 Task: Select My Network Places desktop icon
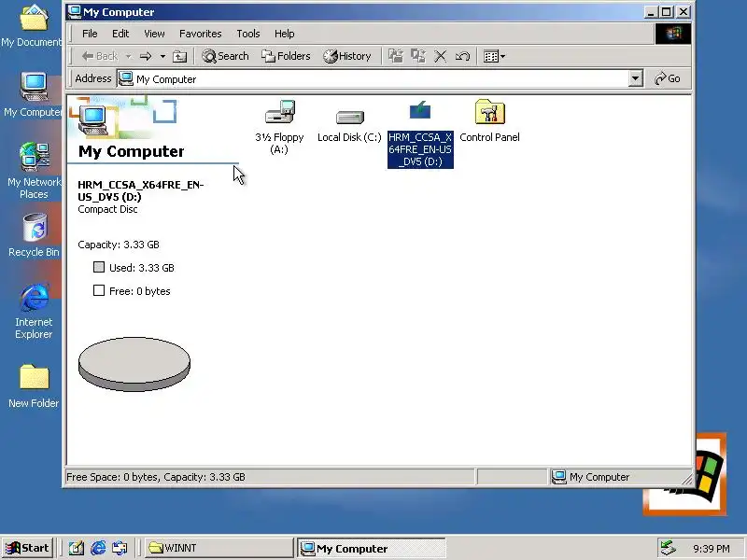tap(34, 171)
